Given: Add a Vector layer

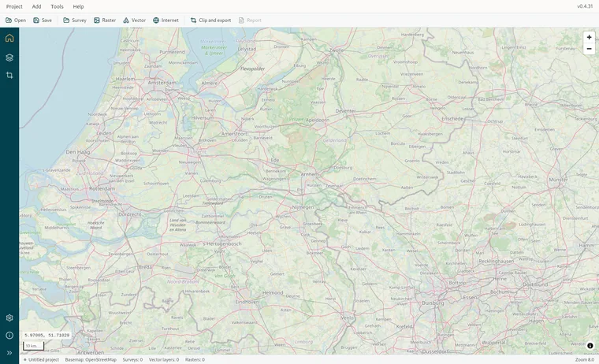Looking at the screenshot, I should 134,20.
